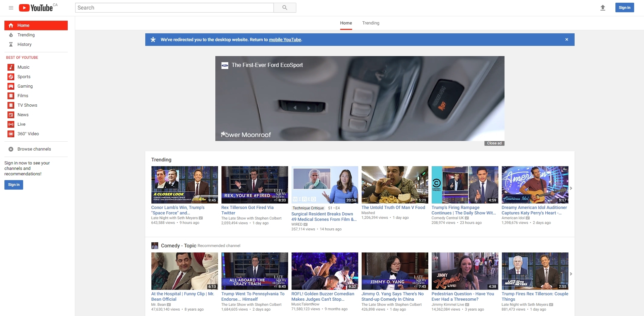The height and width of the screenshot is (316, 644).
Task: Open Comedy - Topic channel heading
Action: (x=179, y=246)
